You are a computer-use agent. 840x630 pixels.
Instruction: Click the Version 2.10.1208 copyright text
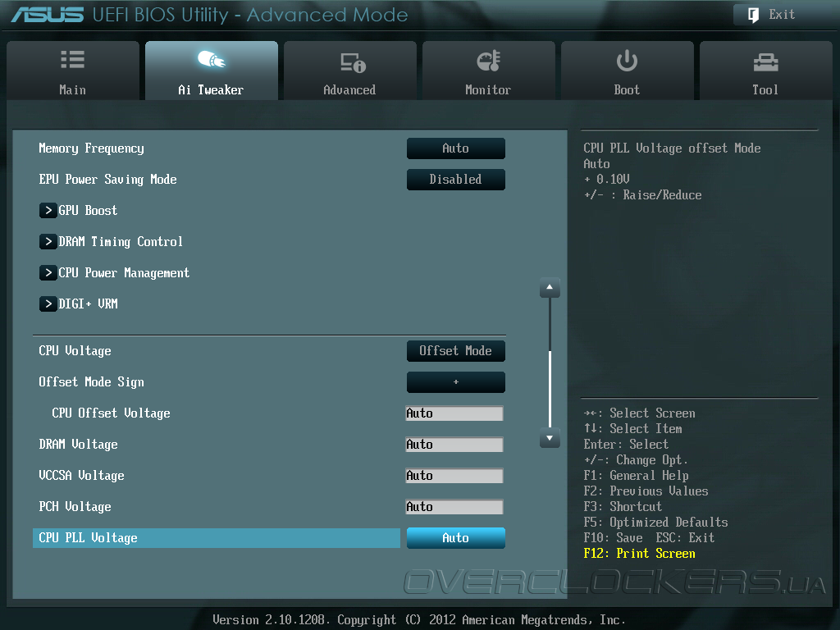[x=419, y=620]
